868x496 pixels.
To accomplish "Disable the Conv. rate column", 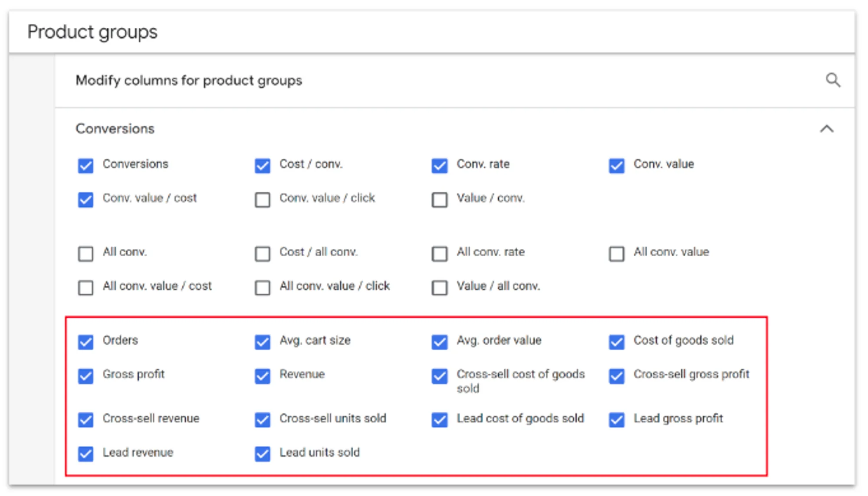I will tap(440, 166).
